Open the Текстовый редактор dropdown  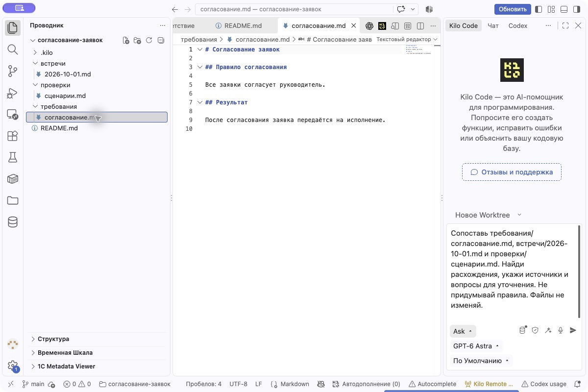click(407, 39)
